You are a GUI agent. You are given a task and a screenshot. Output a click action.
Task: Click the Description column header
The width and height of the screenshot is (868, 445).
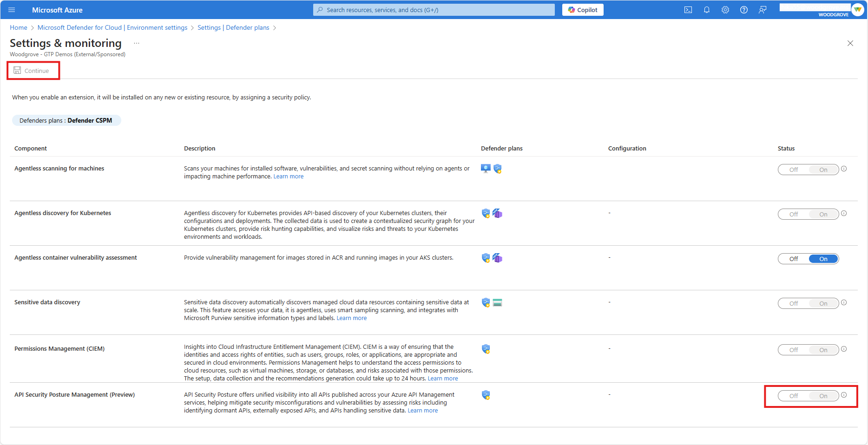tap(200, 149)
